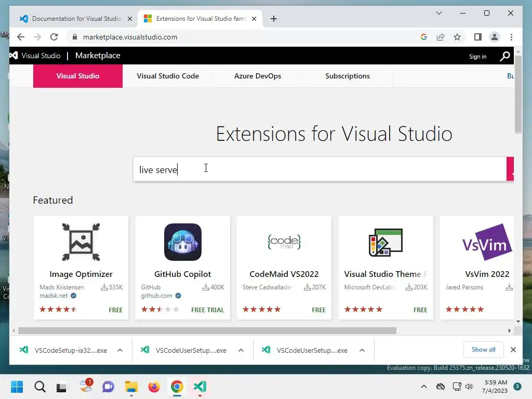Select the Azure DevOps tab
Viewport: 532px width, 399px height.
pyautogui.click(x=258, y=76)
